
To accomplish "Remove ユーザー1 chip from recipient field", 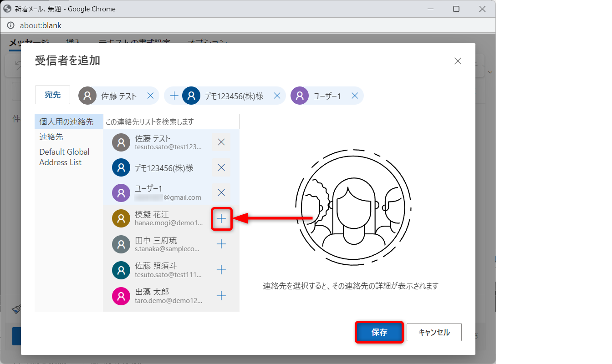I will tap(355, 96).
